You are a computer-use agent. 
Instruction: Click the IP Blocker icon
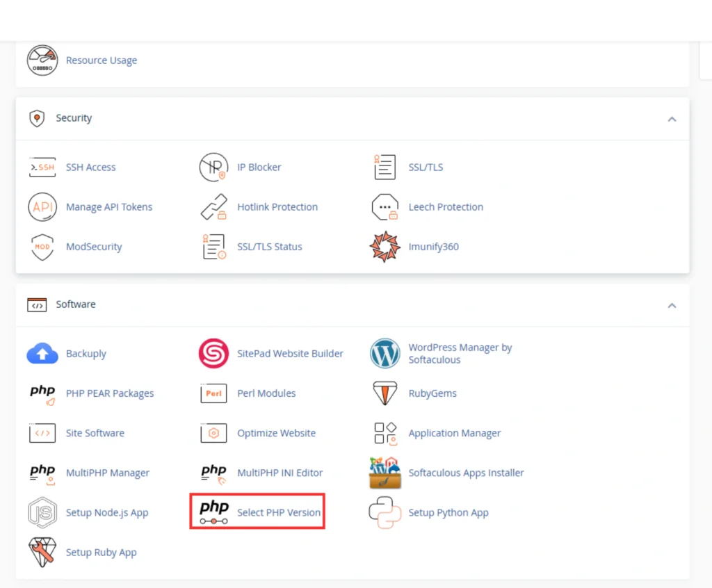(x=213, y=167)
